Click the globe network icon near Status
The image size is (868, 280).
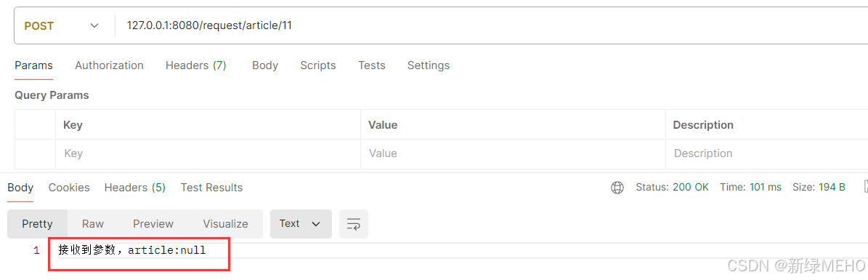click(617, 188)
